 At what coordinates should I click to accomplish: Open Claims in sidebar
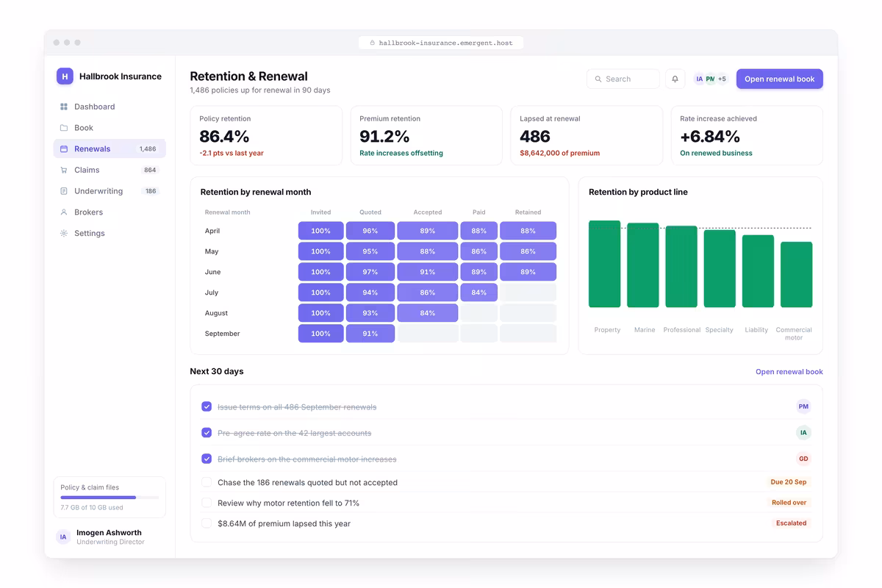tap(110, 170)
